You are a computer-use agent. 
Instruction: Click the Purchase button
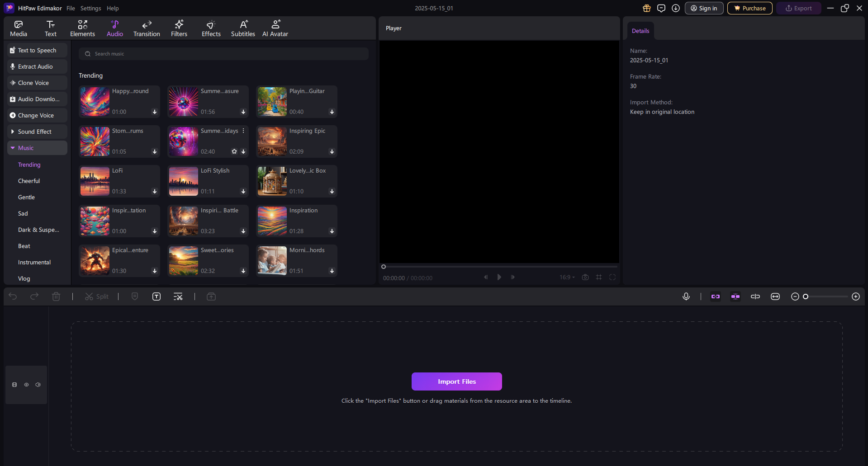coord(750,8)
